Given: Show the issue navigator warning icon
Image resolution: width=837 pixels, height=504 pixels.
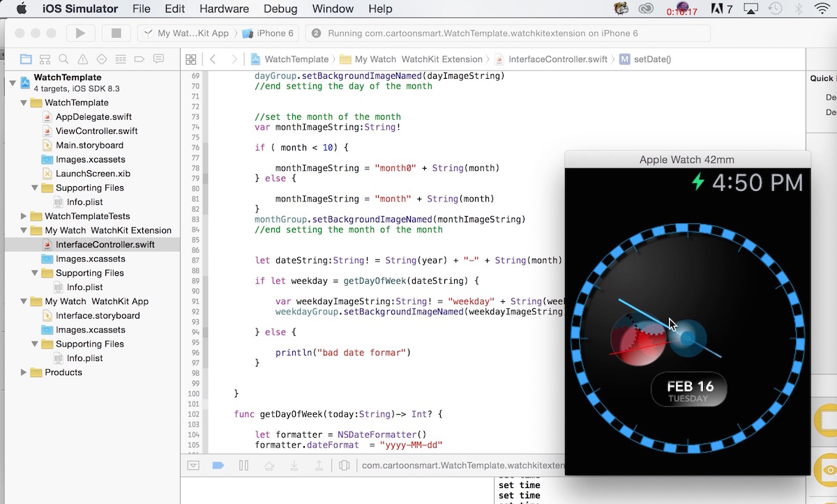Looking at the screenshot, I should click(83, 59).
